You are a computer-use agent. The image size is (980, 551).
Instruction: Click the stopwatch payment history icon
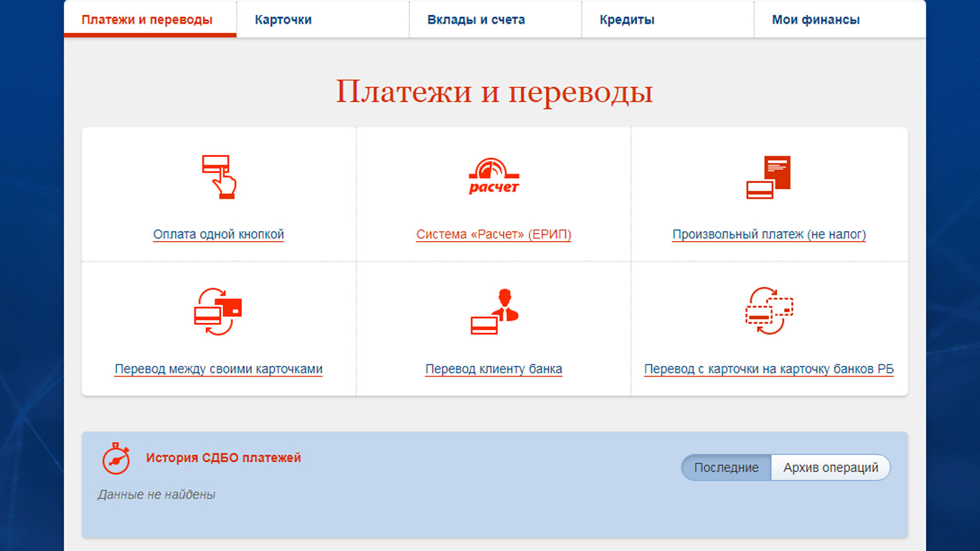click(x=116, y=458)
